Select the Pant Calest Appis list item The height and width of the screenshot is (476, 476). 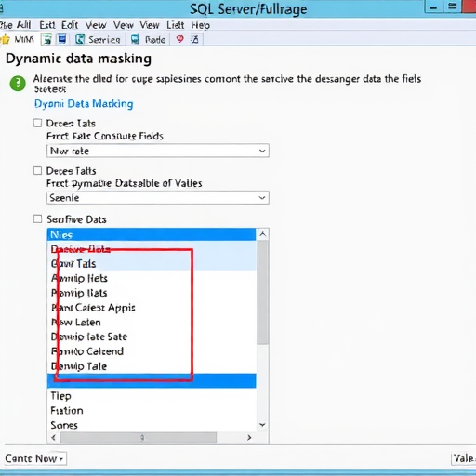pyautogui.click(x=152, y=308)
